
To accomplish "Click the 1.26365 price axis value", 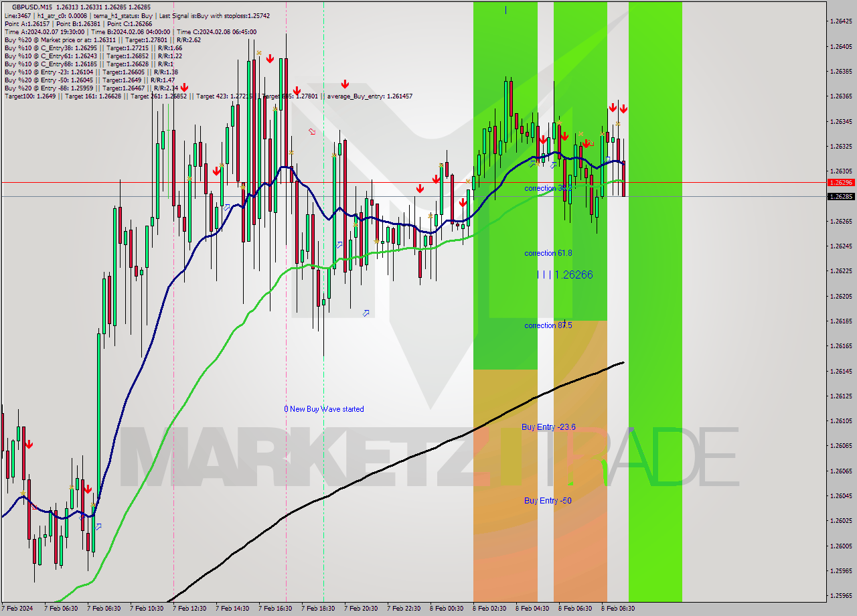I will [841, 96].
